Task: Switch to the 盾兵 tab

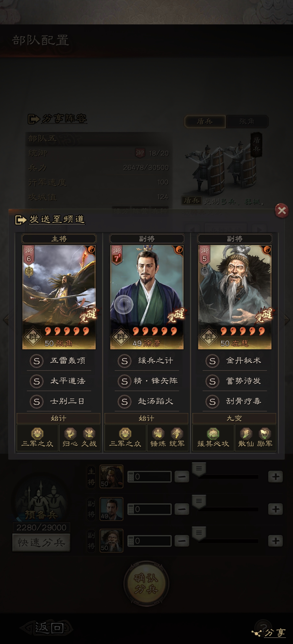Action: click(x=205, y=121)
